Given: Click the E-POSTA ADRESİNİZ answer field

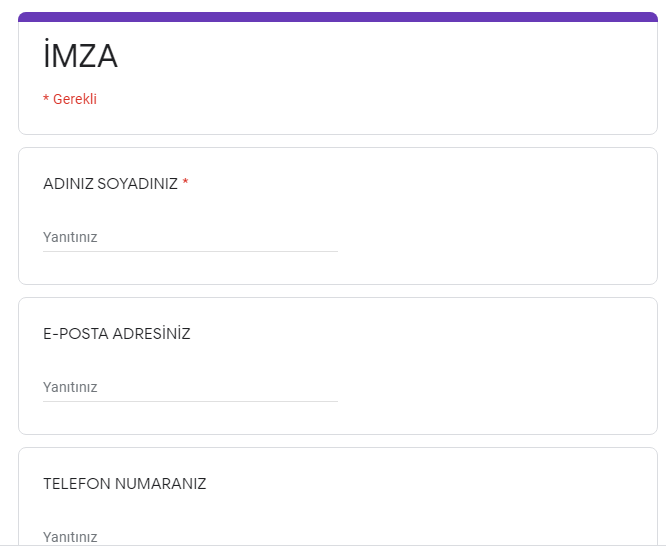Looking at the screenshot, I should [190, 387].
